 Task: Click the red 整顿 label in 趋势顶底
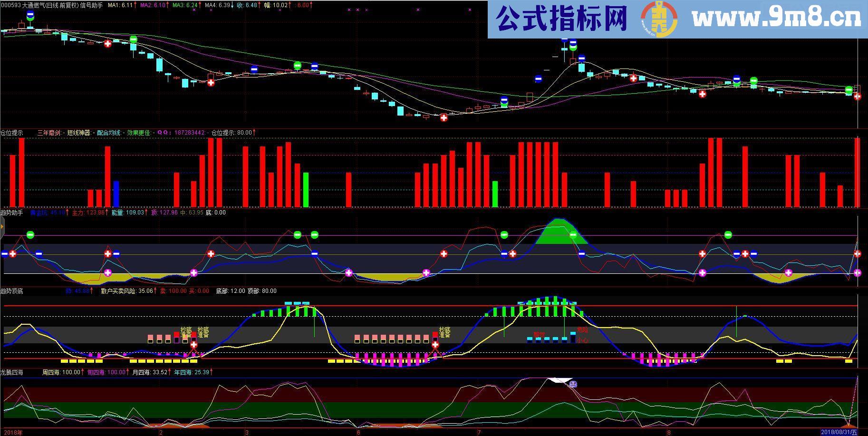(539, 335)
